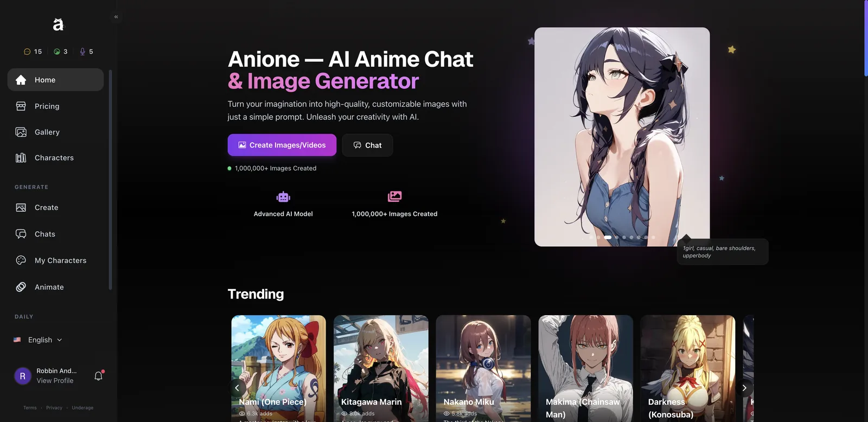868x422 pixels.
Task: Open the Characters page
Action: coord(55,158)
